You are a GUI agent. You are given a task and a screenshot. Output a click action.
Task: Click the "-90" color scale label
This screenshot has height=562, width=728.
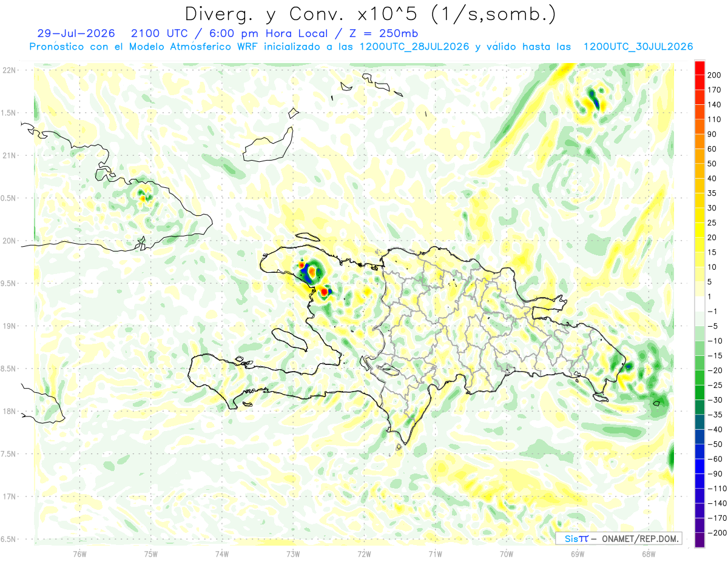714,473
